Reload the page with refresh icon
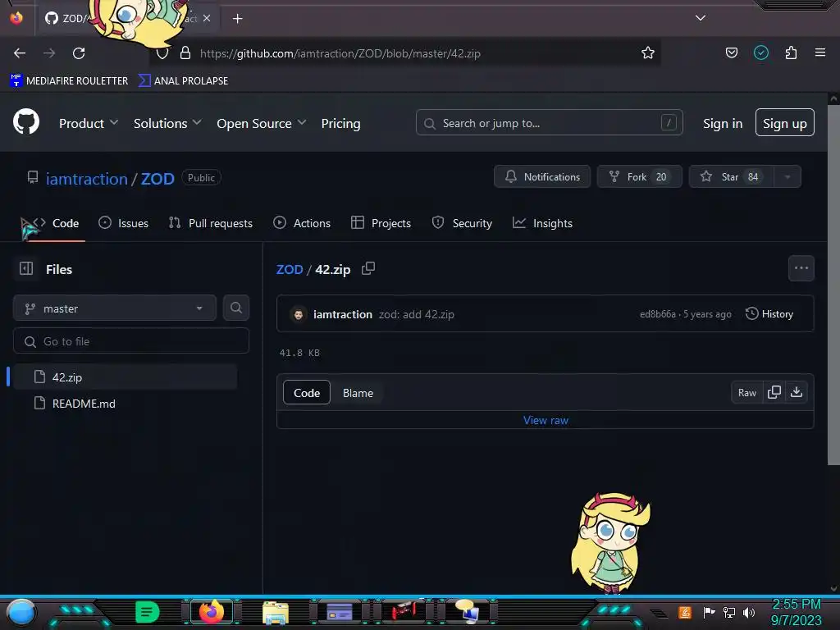 point(79,53)
